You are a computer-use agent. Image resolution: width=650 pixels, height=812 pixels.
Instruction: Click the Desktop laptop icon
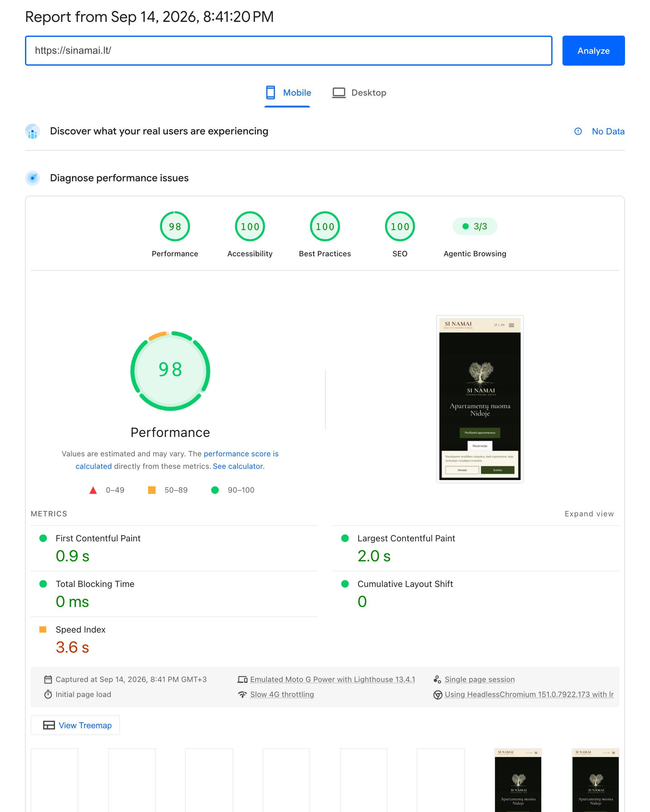point(339,93)
